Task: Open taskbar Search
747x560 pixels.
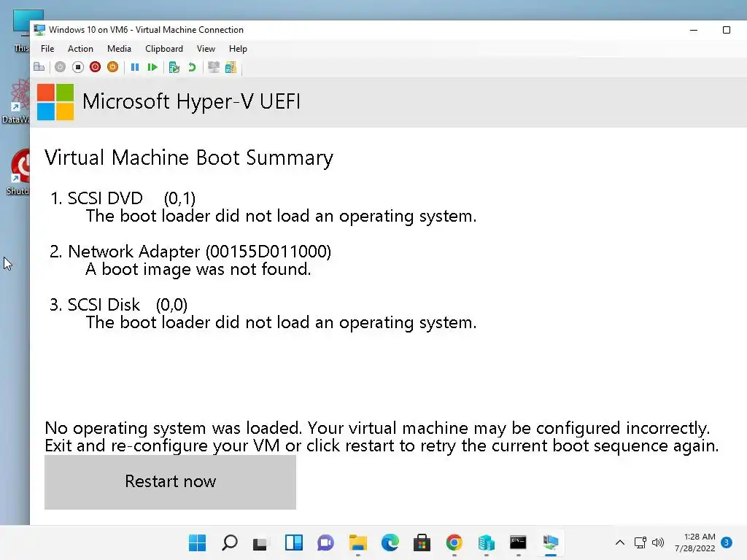Action: pos(230,542)
